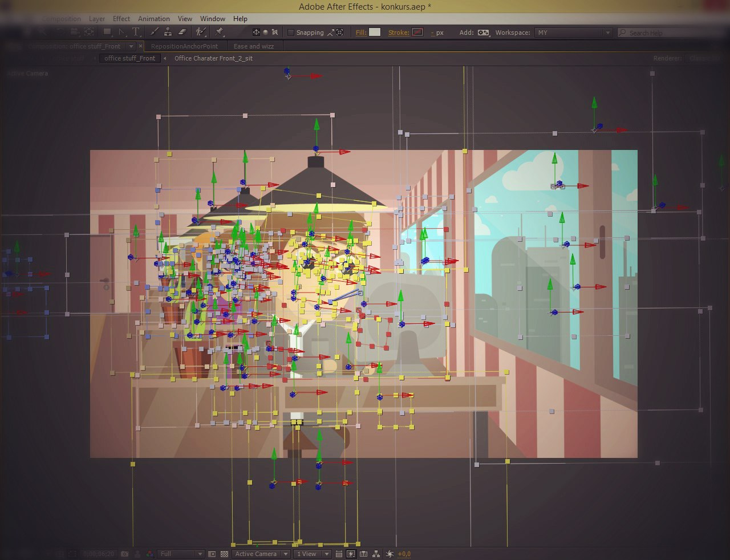Toggle the Region of Interest button
The width and height of the screenshot is (730, 560).
[212, 554]
